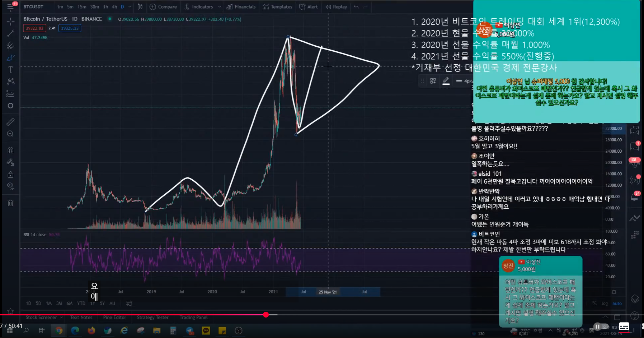Image resolution: width=644 pixels, height=338 pixels.
Task: Select the ruler measure tool
Action: pos(10,122)
